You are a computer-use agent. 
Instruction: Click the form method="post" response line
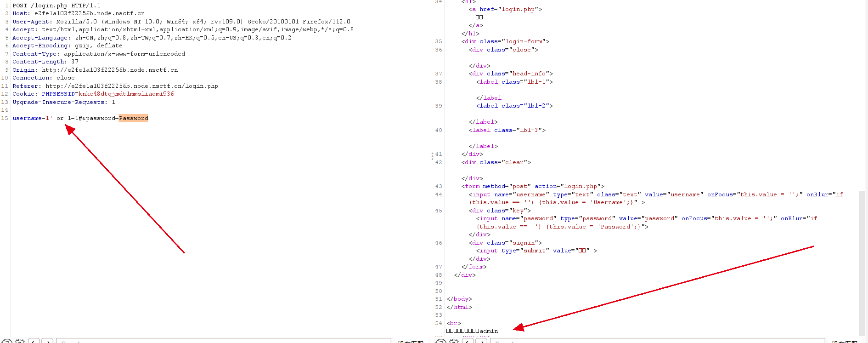pyautogui.click(x=533, y=186)
